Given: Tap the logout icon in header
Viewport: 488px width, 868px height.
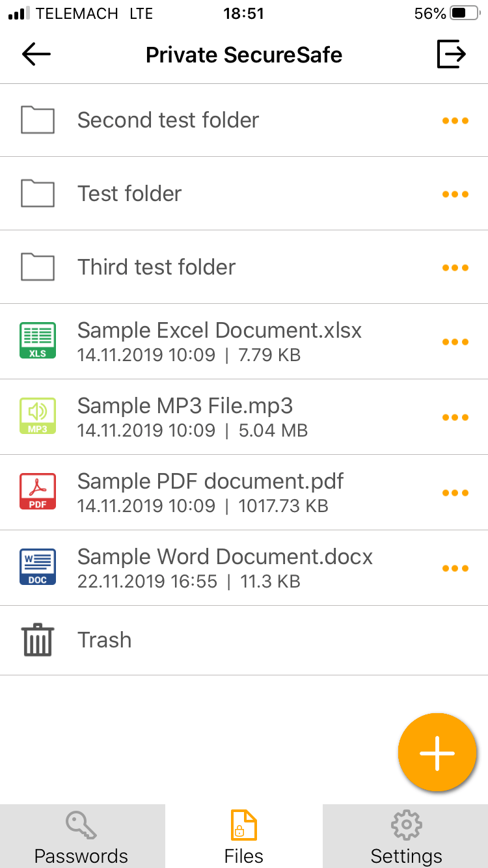Looking at the screenshot, I should click(451, 54).
